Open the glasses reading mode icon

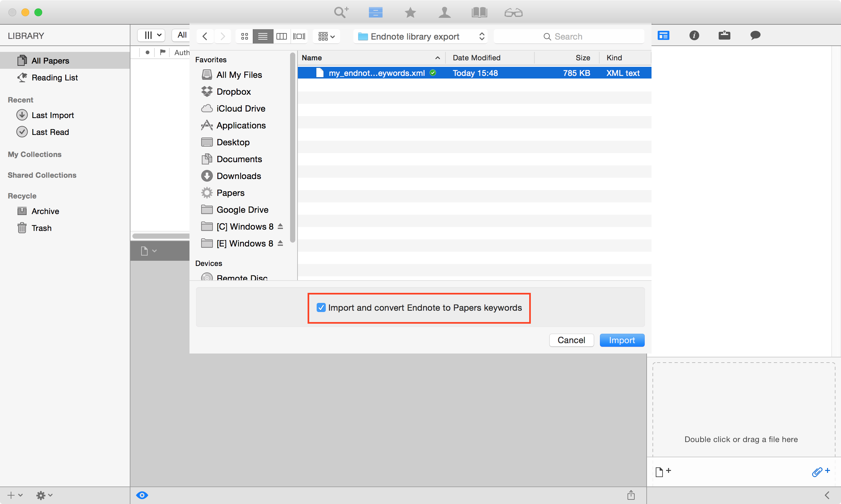[513, 13]
